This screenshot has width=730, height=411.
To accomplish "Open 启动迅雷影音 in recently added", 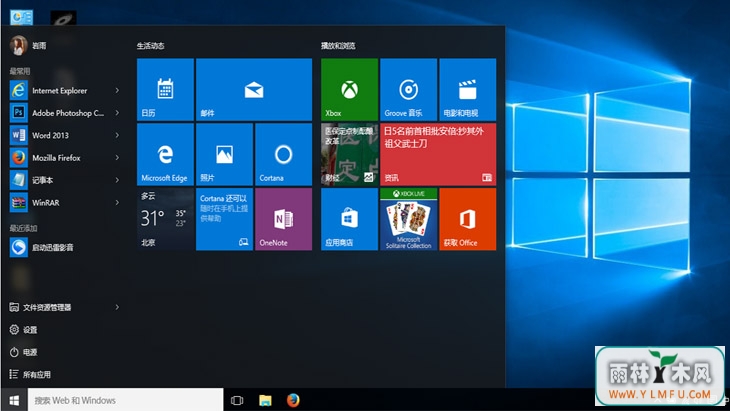I will 65,247.
